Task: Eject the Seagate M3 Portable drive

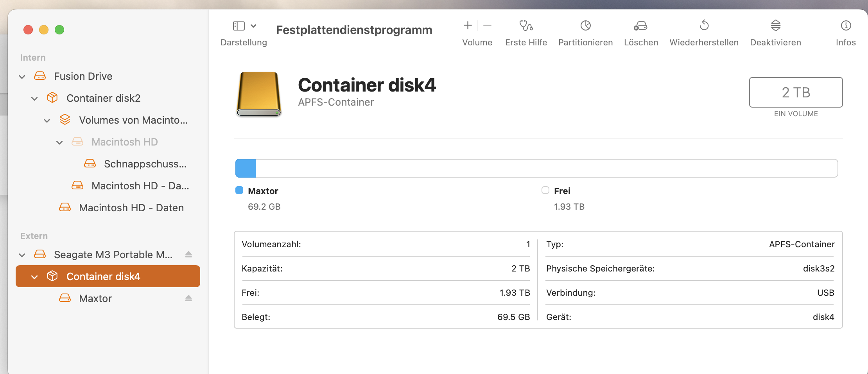Action: pos(188,255)
